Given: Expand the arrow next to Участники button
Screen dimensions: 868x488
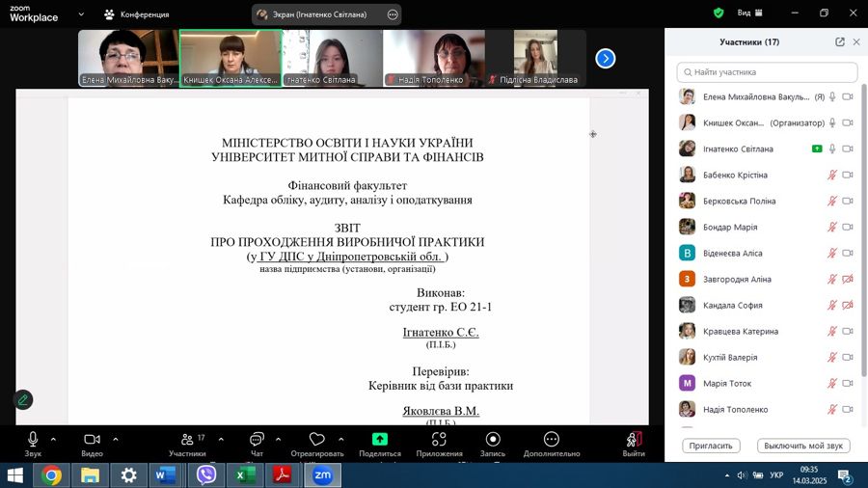Looking at the screenshot, I should (x=221, y=440).
